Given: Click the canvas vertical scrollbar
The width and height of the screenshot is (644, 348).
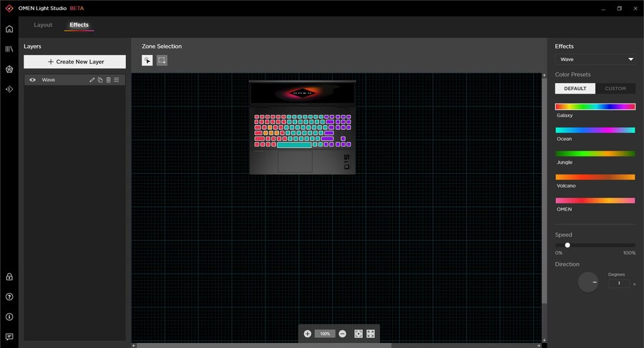Looking at the screenshot, I should coord(545,191).
